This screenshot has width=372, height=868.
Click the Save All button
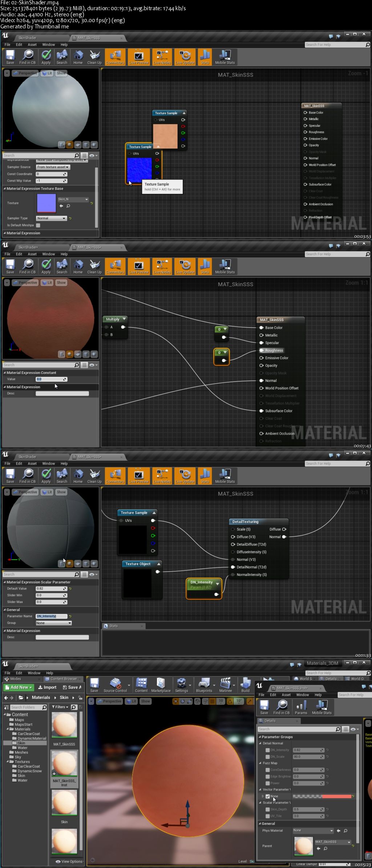pos(72,687)
